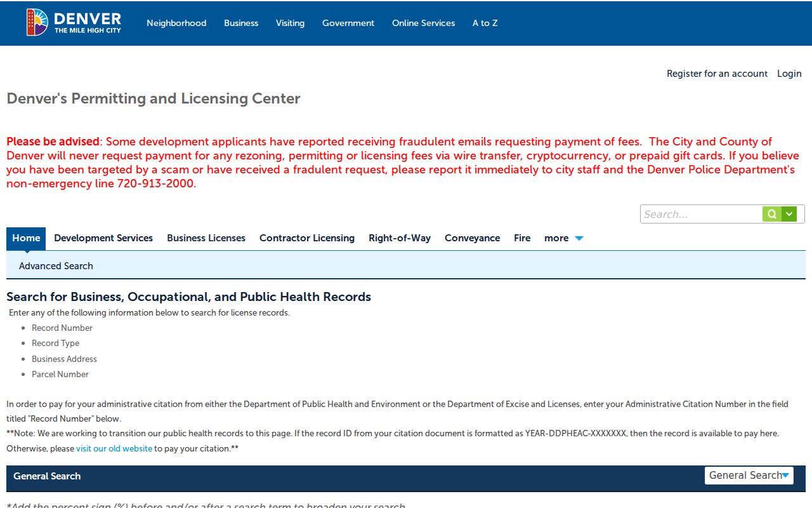Open the Government menu
812x508 pixels.
(348, 23)
